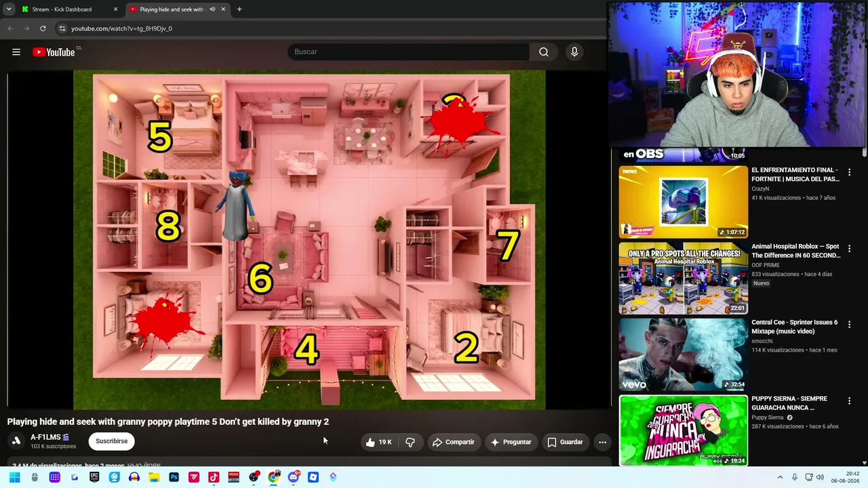This screenshot has height=488, width=868.
Task: Switch to Chrome in the taskbar
Action: 274,477
